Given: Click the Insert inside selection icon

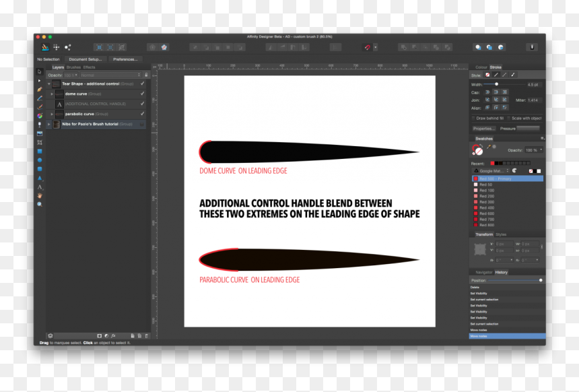Looking at the screenshot, I should (501, 47).
